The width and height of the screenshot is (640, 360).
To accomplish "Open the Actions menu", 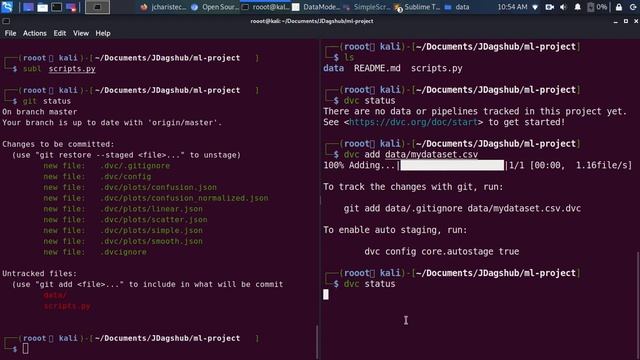I will [x=35, y=33].
